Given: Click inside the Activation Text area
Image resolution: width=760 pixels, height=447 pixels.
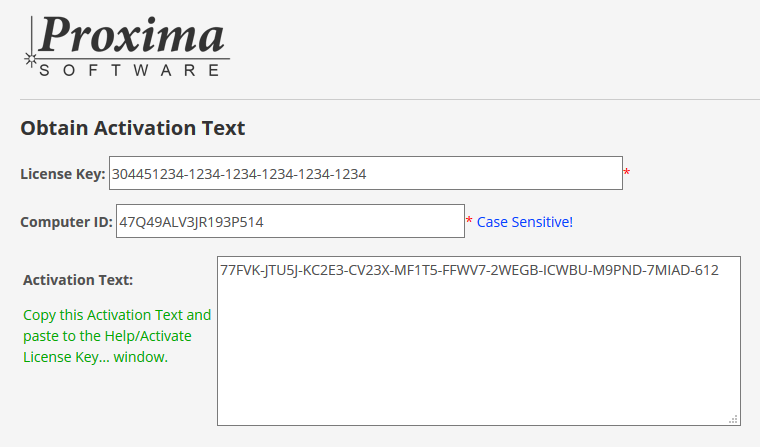Looking at the screenshot, I should pyautogui.click(x=479, y=341).
